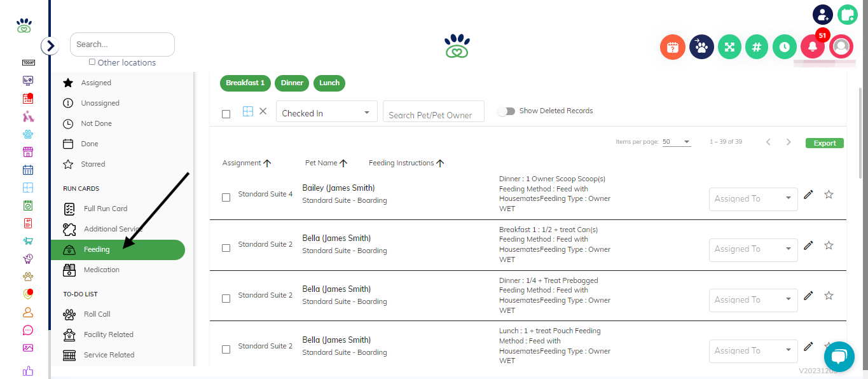Image resolution: width=868 pixels, height=379 pixels.
Task: Sort by the Pet Name column header
Action: pyautogui.click(x=326, y=163)
